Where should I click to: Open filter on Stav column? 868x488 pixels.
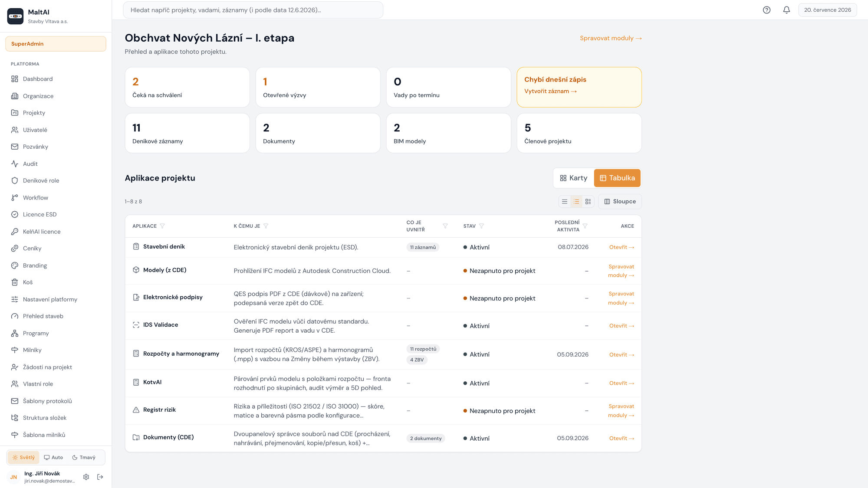coord(482,226)
